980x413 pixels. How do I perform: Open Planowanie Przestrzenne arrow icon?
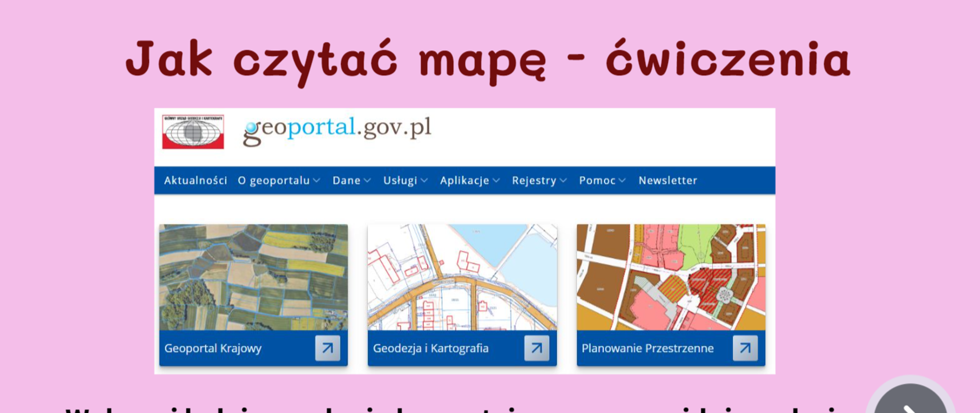point(745,348)
